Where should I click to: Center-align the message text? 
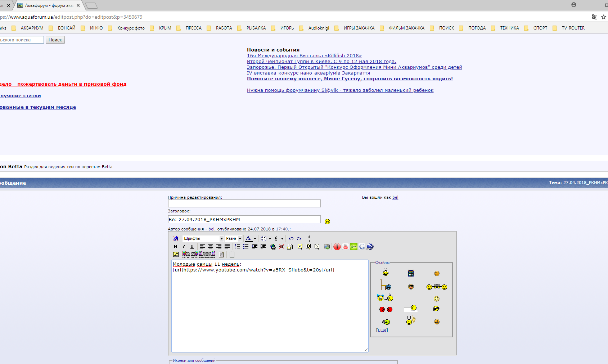[x=211, y=247]
